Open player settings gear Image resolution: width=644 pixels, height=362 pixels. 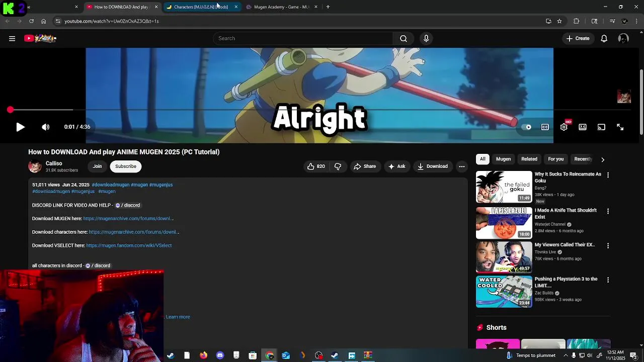click(564, 127)
